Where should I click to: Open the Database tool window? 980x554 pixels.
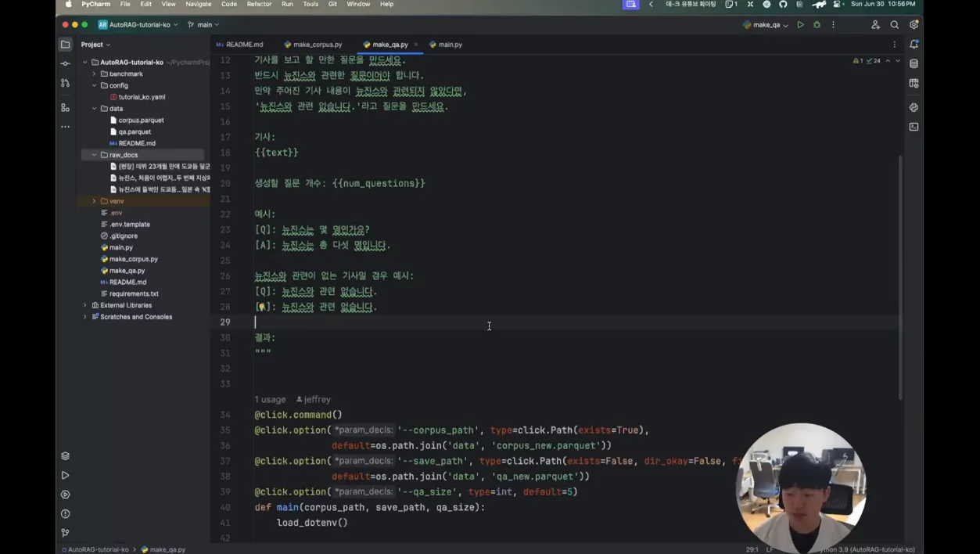pos(914,63)
